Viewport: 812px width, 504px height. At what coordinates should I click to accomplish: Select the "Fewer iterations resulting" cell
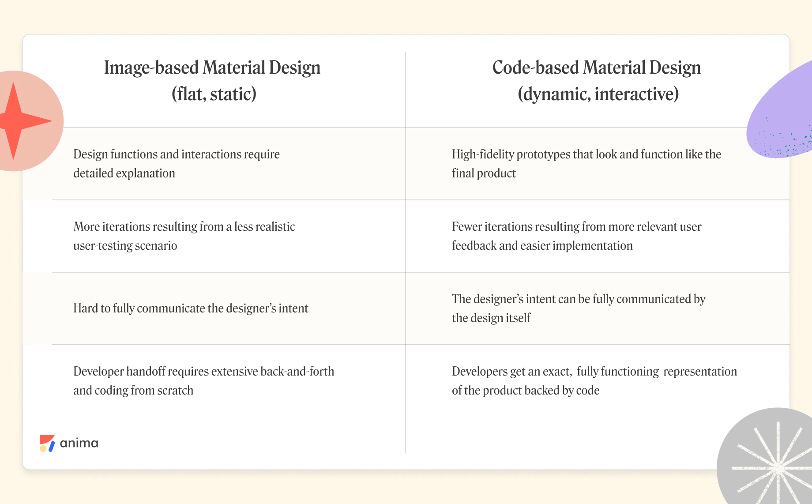click(x=576, y=236)
